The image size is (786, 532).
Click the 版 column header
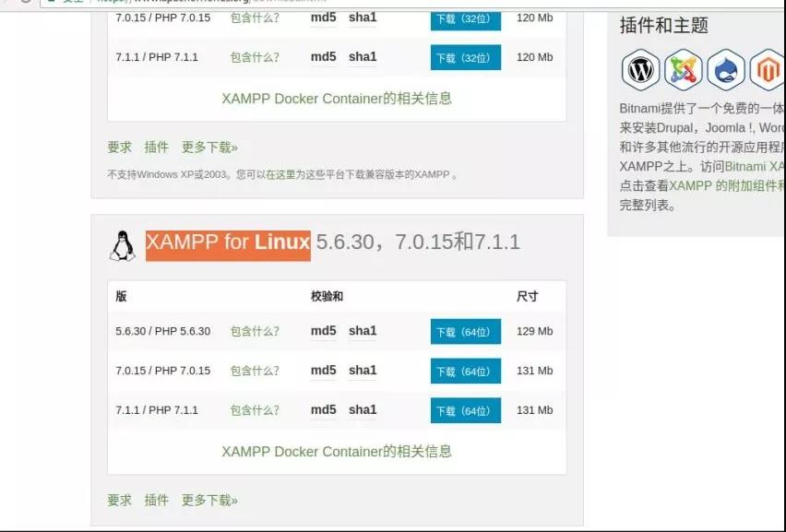(x=121, y=297)
